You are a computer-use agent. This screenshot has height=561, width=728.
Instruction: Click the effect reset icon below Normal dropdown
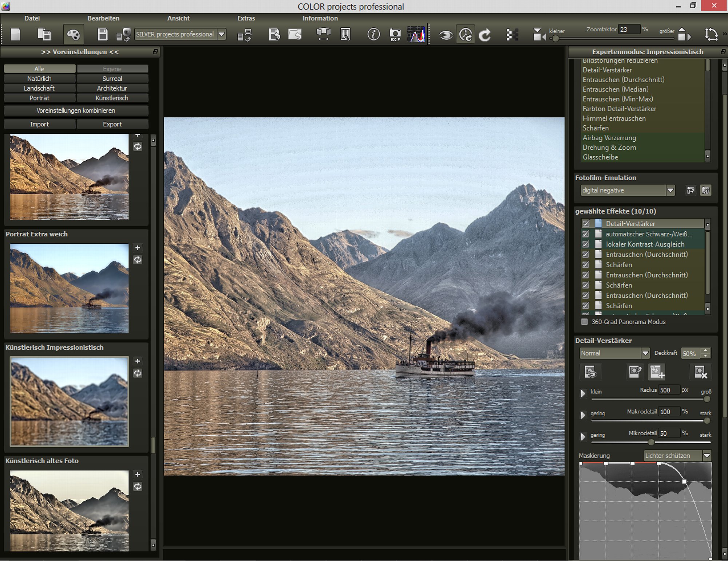590,372
